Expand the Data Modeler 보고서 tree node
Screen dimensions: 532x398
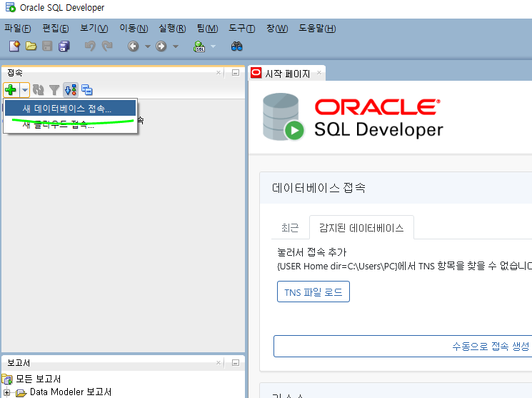tap(6, 392)
